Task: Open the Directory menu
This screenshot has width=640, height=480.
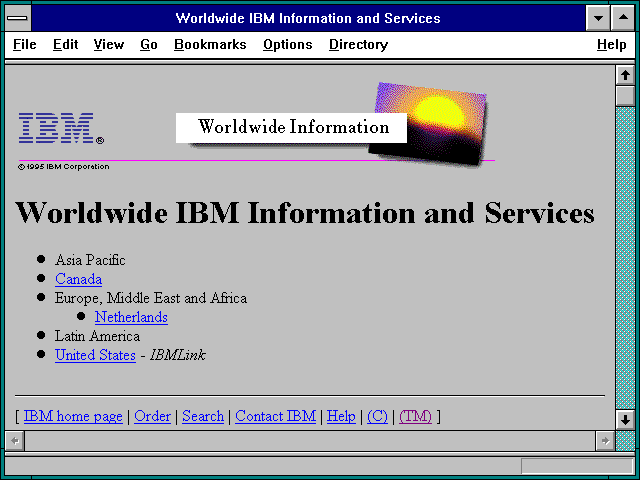Action: 358,44
